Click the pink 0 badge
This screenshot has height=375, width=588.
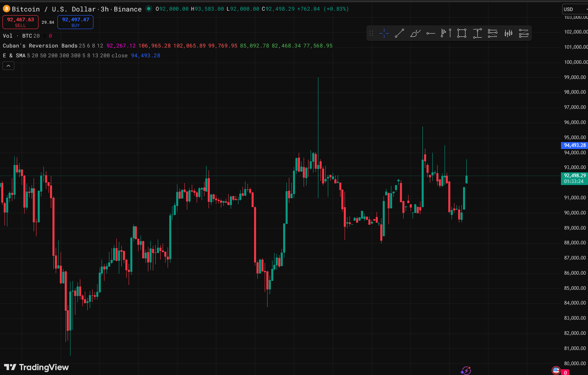point(565,372)
